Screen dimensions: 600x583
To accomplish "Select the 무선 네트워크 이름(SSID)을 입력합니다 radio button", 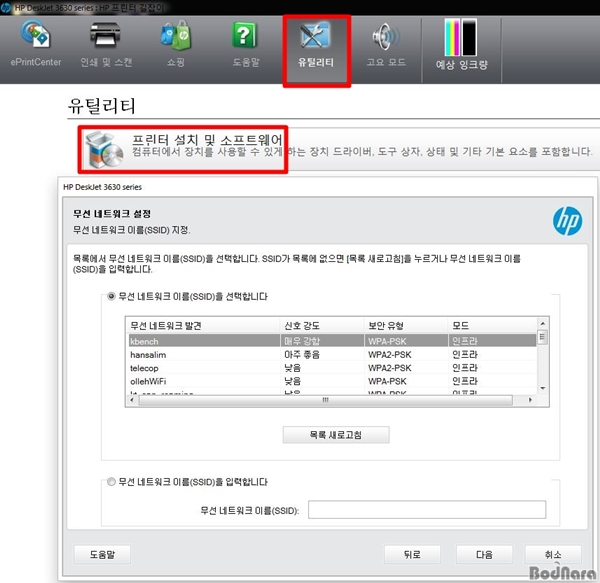I will click(111, 482).
